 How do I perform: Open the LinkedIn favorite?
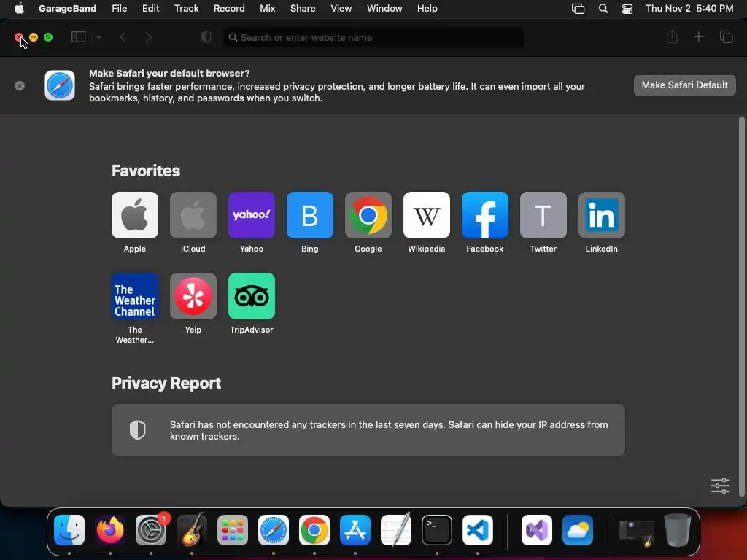[602, 215]
